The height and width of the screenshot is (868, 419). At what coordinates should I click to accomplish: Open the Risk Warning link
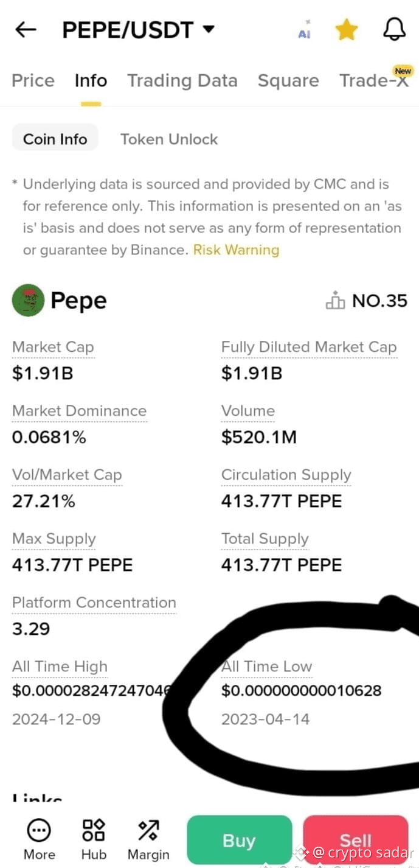(x=236, y=250)
